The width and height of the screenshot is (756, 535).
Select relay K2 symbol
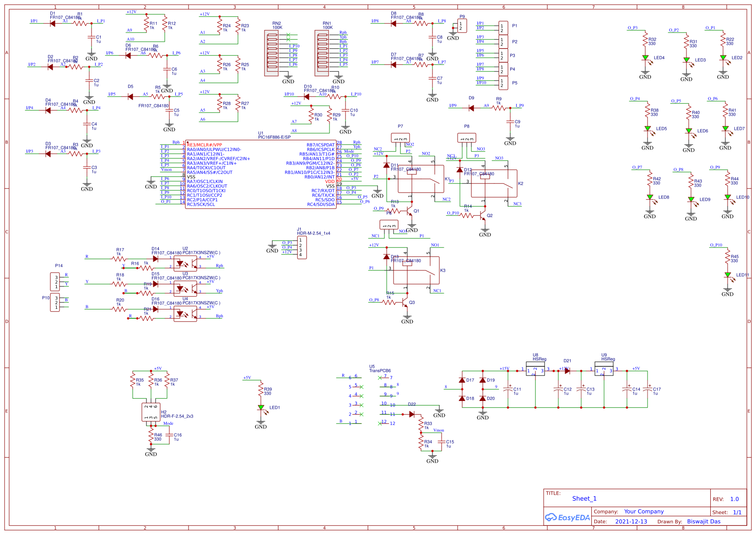pyautogui.click(x=494, y=183)
